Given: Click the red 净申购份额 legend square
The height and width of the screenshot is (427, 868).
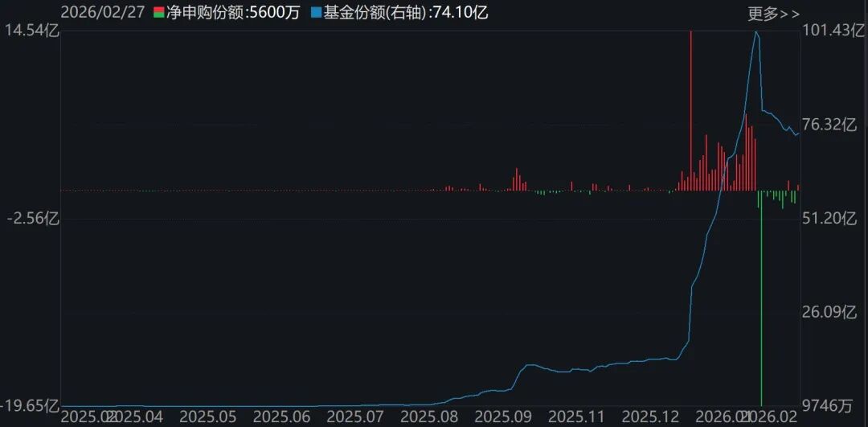Looking at the screenshot, I should pyautogui.click(x=158, y=13).
